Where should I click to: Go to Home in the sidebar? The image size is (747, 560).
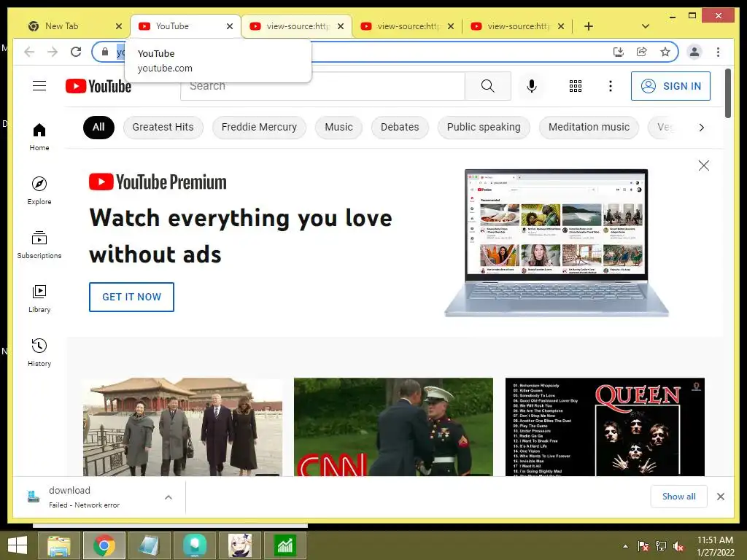39,137
